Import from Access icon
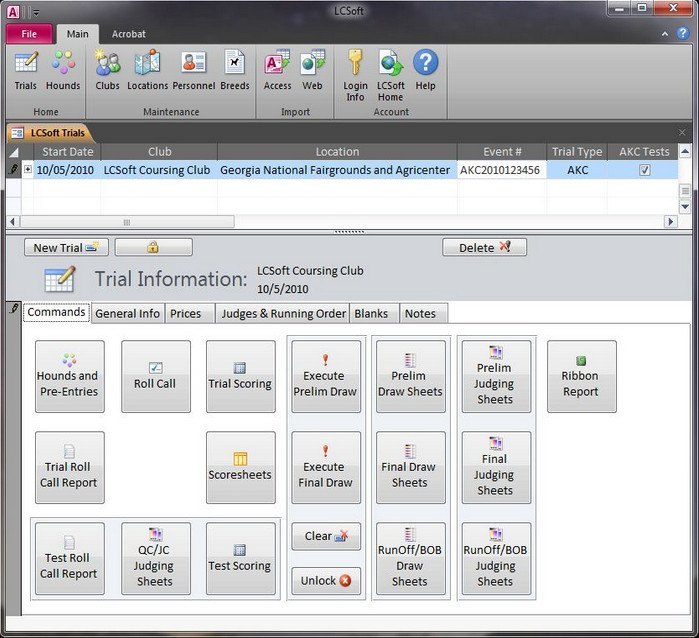The image size is (699, 638). [277, 70]
